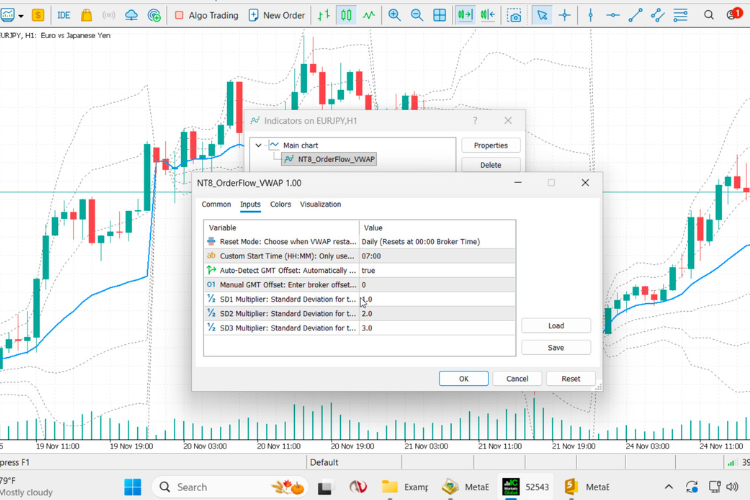Image resolution: width=750 pixels, height=500 pixels.
Task: Click the Default profile in status bar
Action: [x=324, y=462]
